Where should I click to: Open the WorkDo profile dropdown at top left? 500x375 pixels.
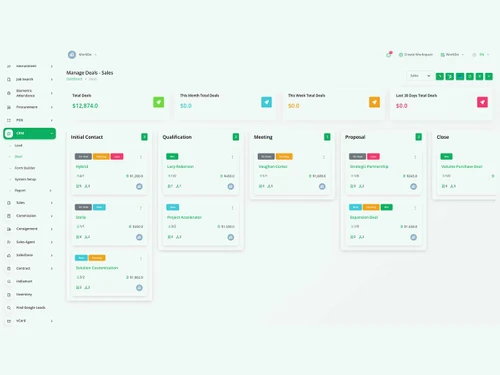pos(82,55)
